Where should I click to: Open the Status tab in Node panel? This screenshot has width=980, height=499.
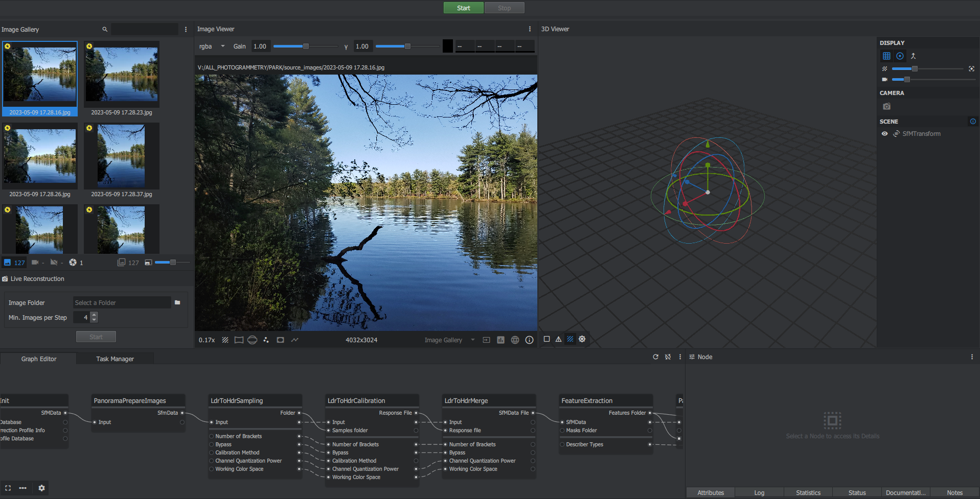click(857, 493)
